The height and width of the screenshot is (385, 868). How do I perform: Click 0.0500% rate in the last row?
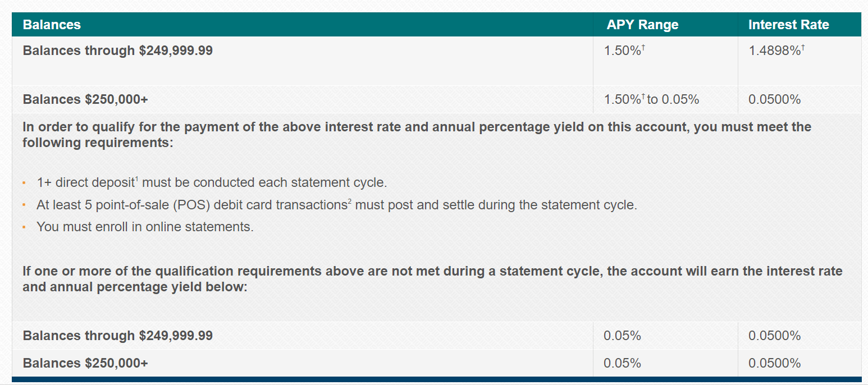click(x=774, y=363)
